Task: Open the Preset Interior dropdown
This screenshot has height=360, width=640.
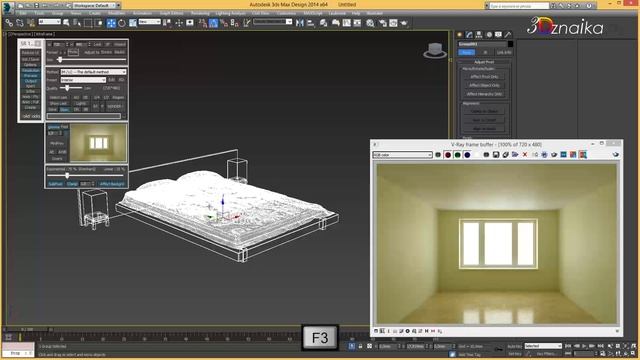Action: 83,80
